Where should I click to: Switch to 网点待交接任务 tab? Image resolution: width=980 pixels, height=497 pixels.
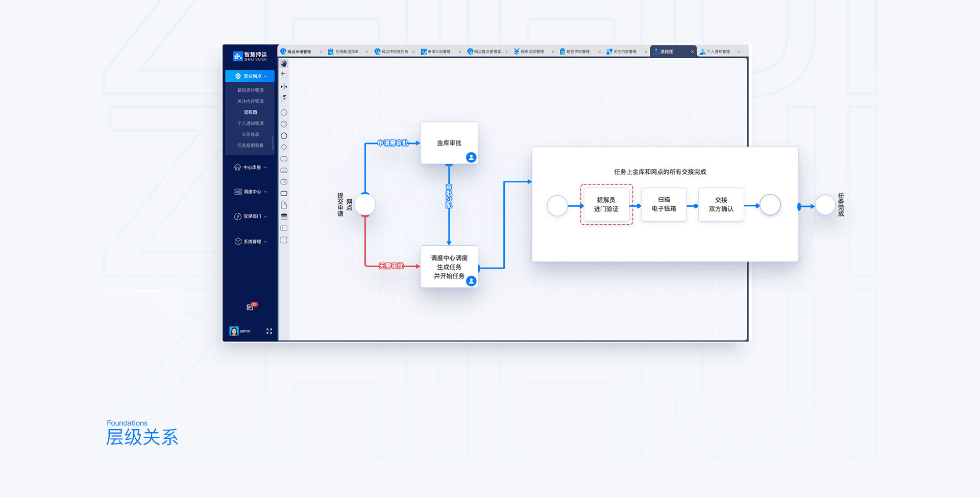tap(394, 52)
